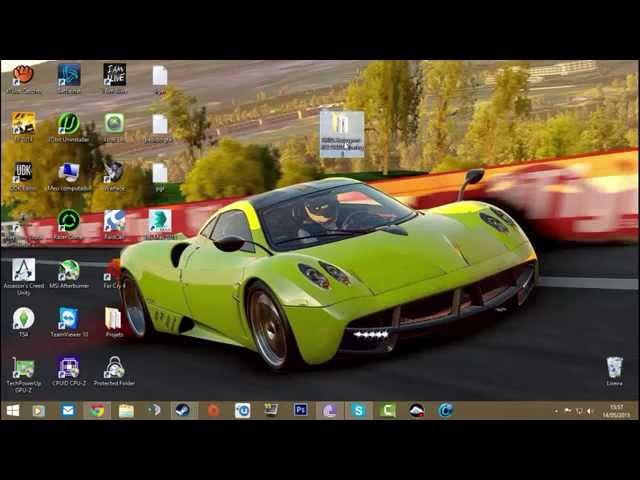Open the blue power-button taskbar icon
Viewport: 640px width, 480px height.
pyautogui.click(x=242, y=410)
